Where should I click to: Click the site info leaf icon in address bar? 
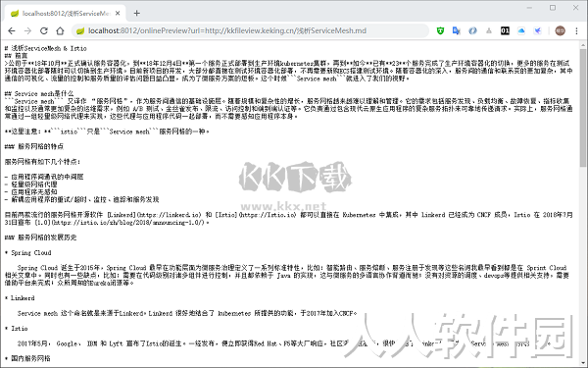80,30
